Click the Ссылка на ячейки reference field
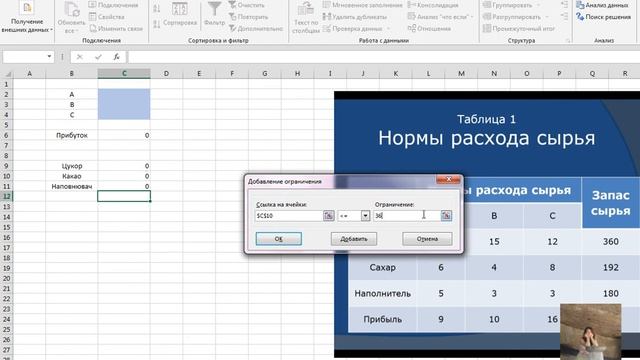Image resolution: width=640 pixels, height=360 pixels. [x=289, y=216]
